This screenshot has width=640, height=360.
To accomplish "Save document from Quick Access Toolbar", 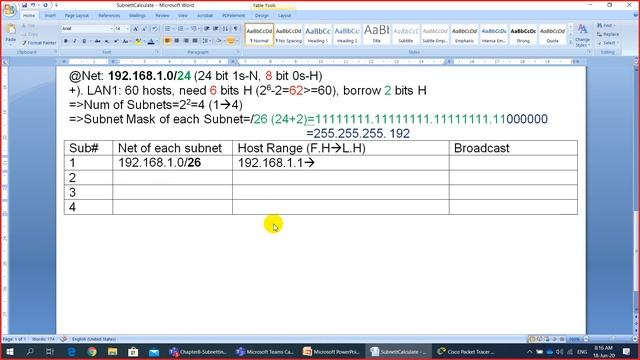I will click(24, 5).
